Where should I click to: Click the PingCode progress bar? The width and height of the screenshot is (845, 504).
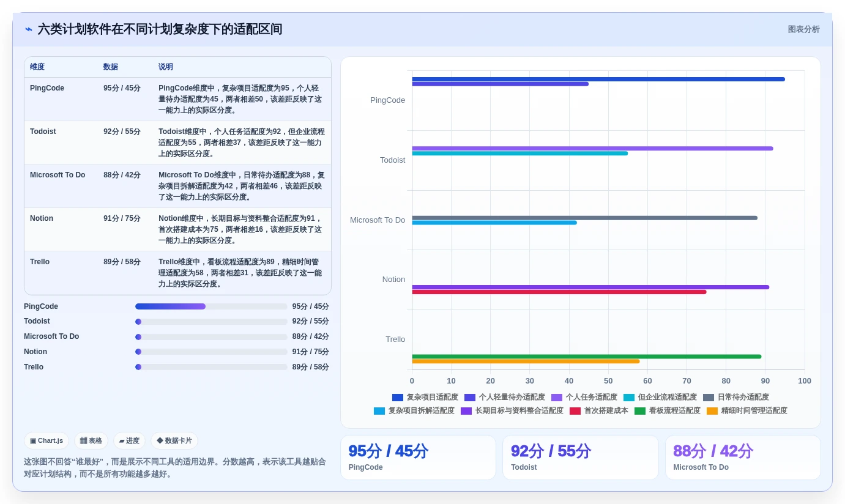(x=211, y=306)
